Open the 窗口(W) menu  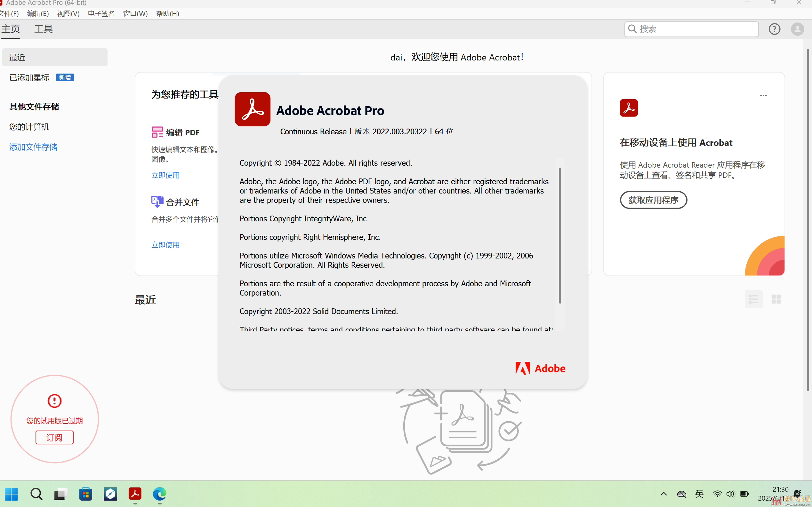coord(135,13)
